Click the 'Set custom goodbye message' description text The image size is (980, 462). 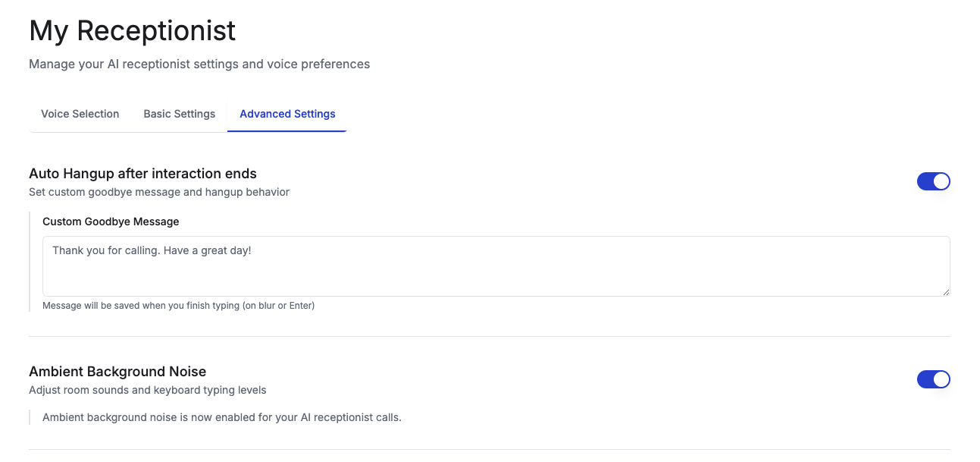pyautogui.click(x=159, y=192)
